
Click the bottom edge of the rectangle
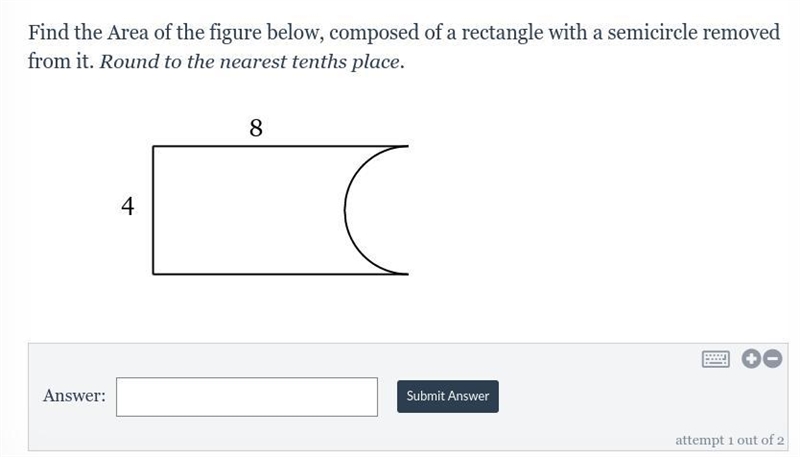[281, 274]
